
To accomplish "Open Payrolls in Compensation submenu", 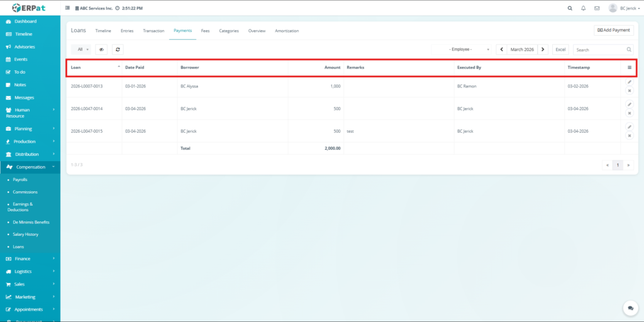I will [x=20, y=179].
